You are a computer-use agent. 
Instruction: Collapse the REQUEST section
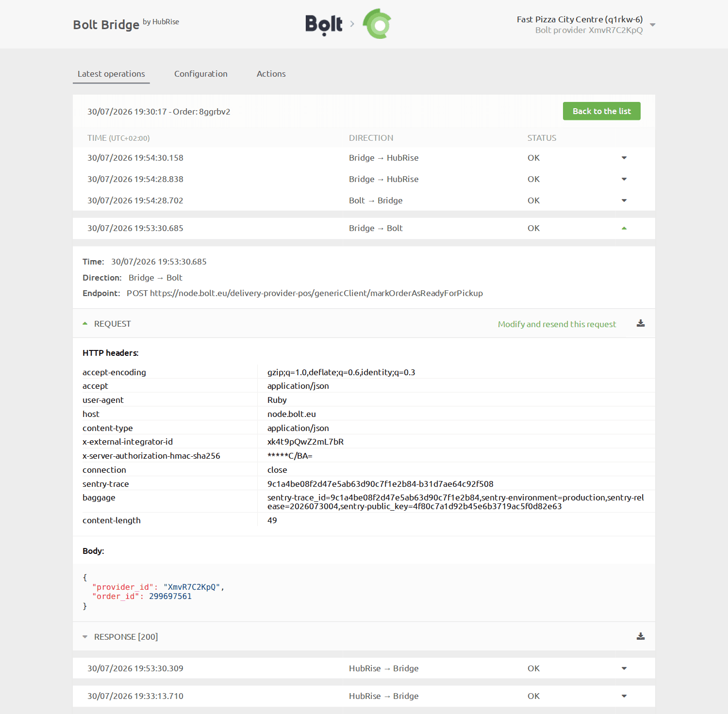[x=85, y=323]
